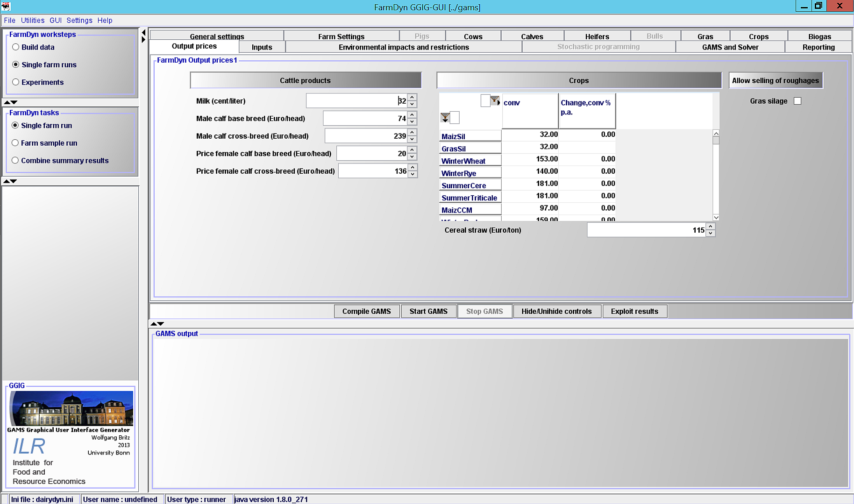Collapse left panel with the left arrow
The width and height of the screenshot is (854, 504).
click(143, 33)
